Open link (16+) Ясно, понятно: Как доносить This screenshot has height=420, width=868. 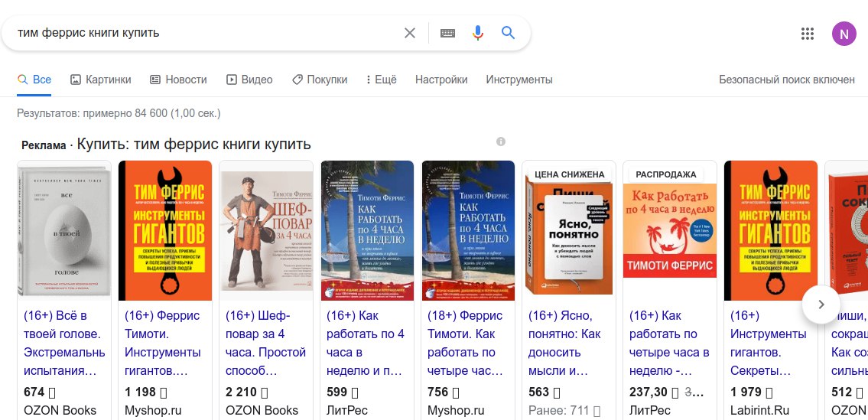tap(564, 343)
